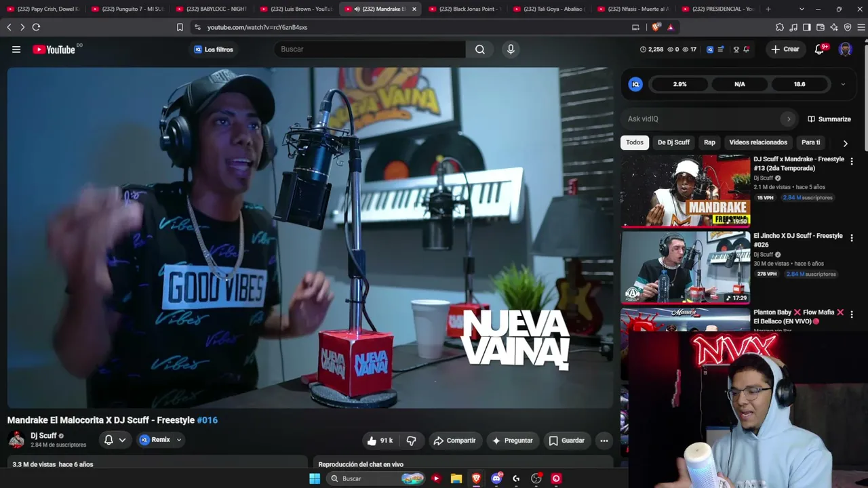Screen dimensions: 868x488
Task: Select the Rap filter chip
Action: (709, 142)
